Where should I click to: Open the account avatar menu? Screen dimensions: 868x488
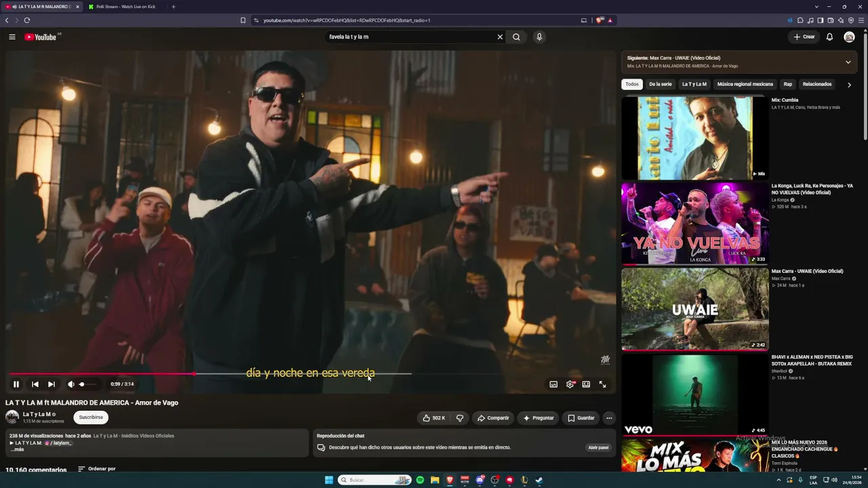[x=849, y=37]
